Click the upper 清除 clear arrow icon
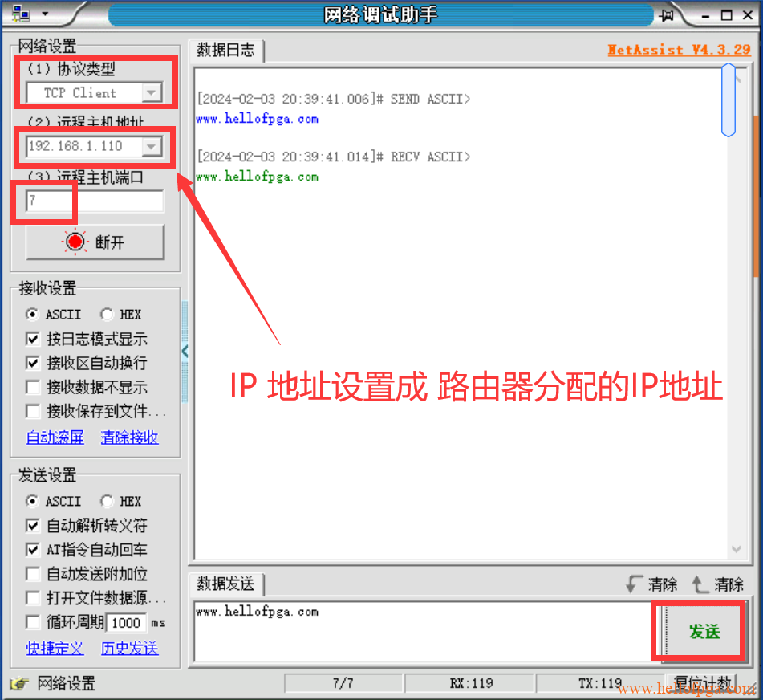Screen dimensions: 763x700 click(x=700, y=584)
